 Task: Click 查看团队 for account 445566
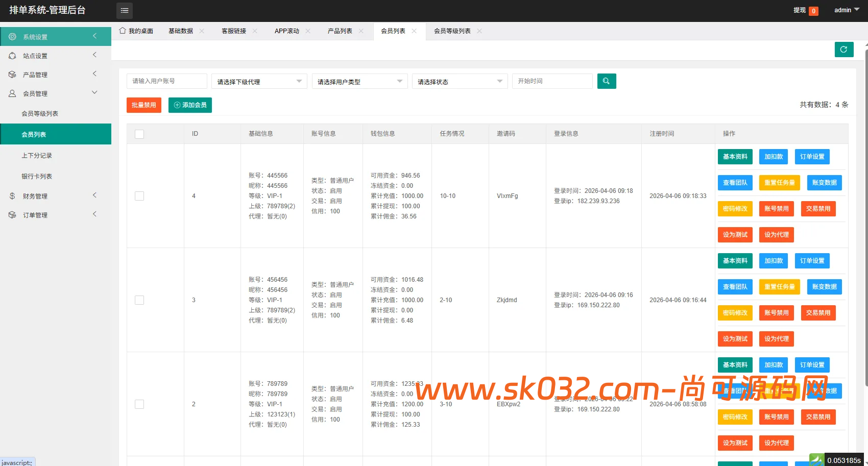(735, 183)
